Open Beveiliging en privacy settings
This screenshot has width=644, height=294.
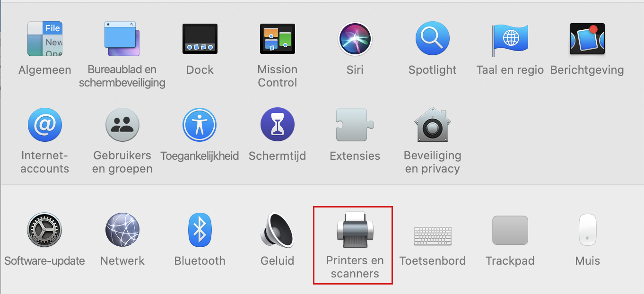433,125
